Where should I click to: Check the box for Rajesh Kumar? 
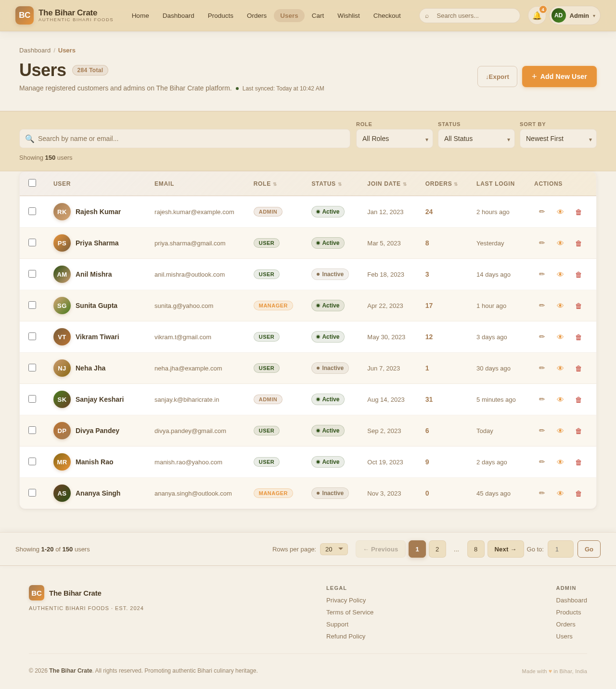click(32, 211)
